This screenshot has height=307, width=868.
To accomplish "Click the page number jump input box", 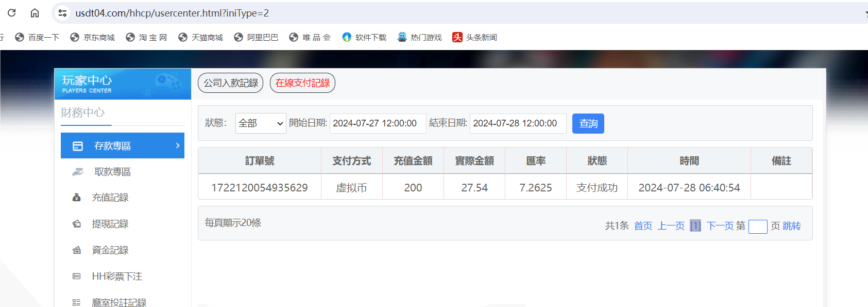I will coord(758,227).
